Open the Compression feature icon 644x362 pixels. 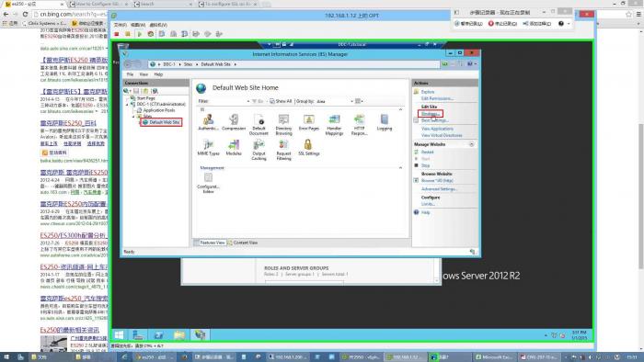pos(234,122)
